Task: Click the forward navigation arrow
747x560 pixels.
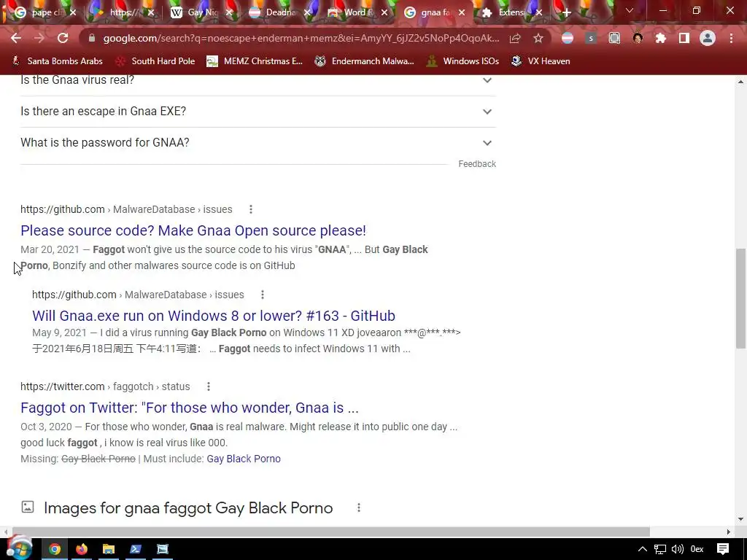Action: pyautogui.click(x=39, y=38)
